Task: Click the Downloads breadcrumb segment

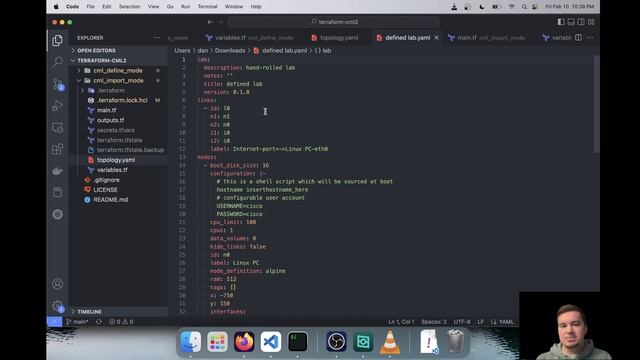Action: (230, 51)
